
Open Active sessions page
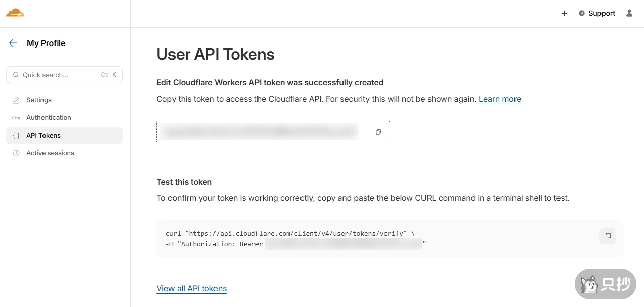click(50, 153)
